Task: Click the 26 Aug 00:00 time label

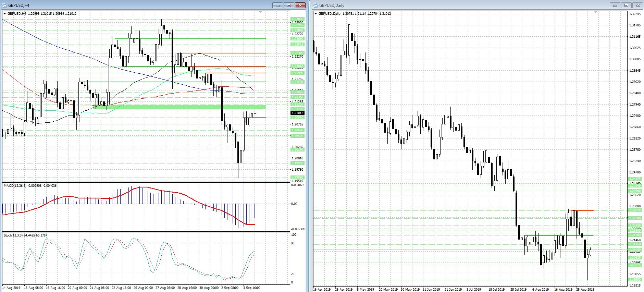Action: 143,288
